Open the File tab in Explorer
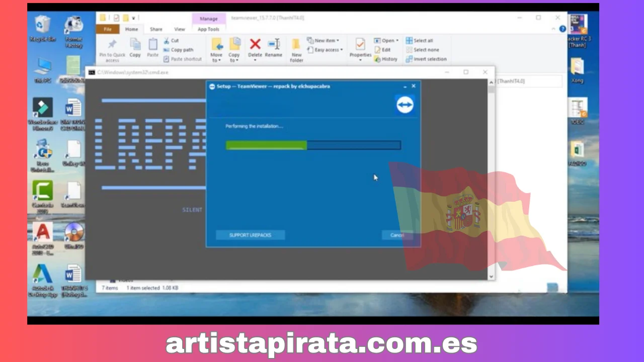 coord(108,29)
